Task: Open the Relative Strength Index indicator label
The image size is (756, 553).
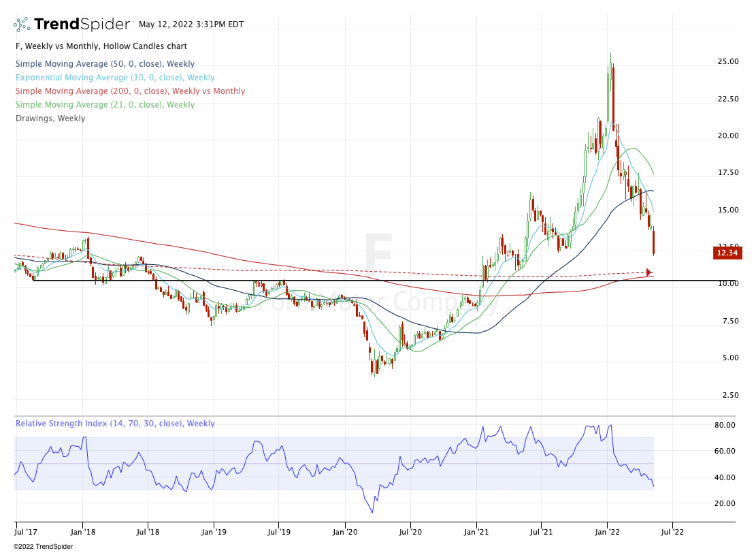Action: click(114, 424)
